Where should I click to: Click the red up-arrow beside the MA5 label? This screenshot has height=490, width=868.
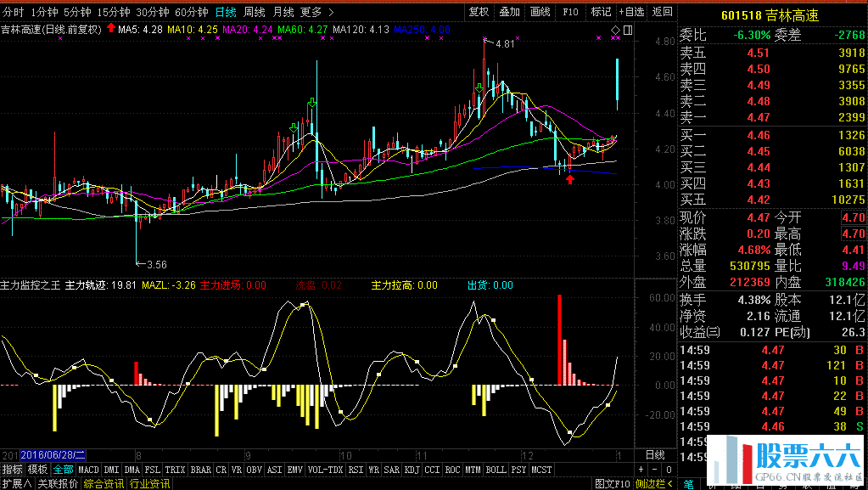pos(111,29)
